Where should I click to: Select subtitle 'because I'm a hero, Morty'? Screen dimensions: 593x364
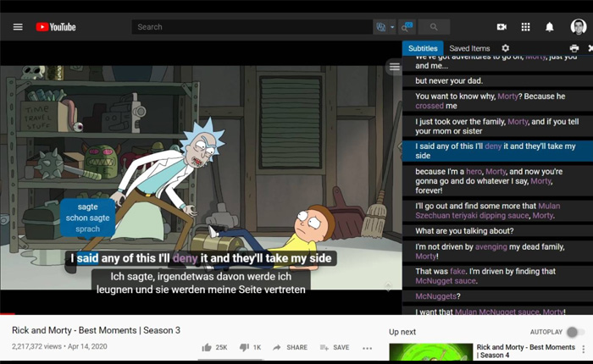[497, 181]
